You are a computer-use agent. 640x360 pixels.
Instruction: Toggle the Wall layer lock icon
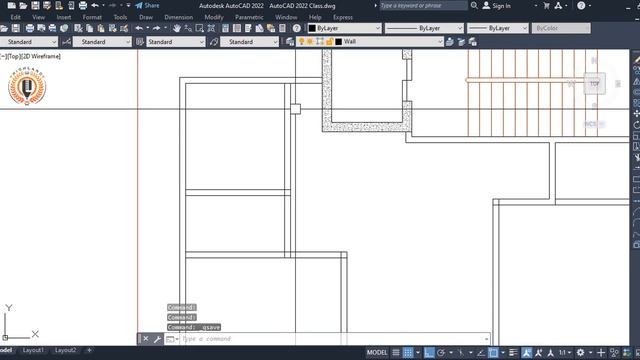click(x=329, y=42)
